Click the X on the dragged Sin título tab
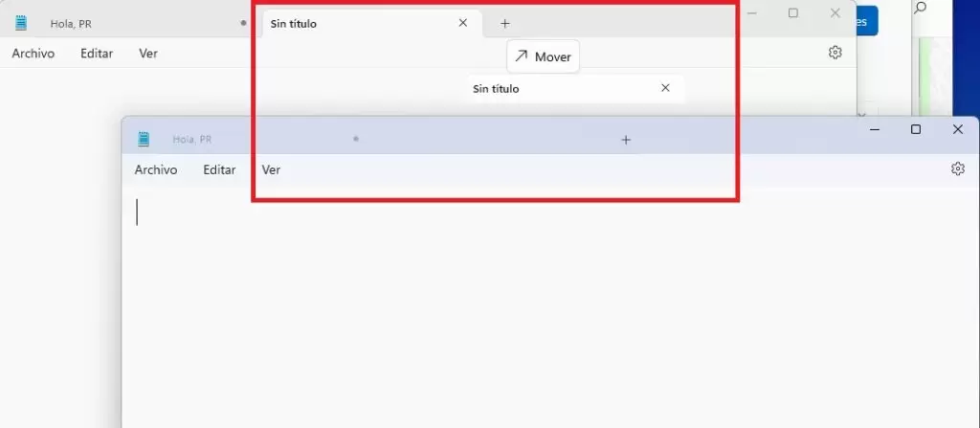The image size is (980, 428). [666, 88]
